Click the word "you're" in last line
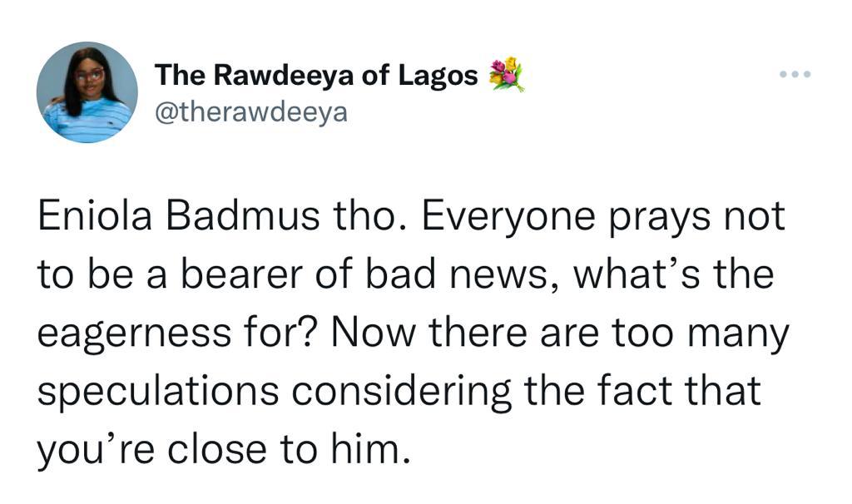852x504 pixels. click(88, 450)
